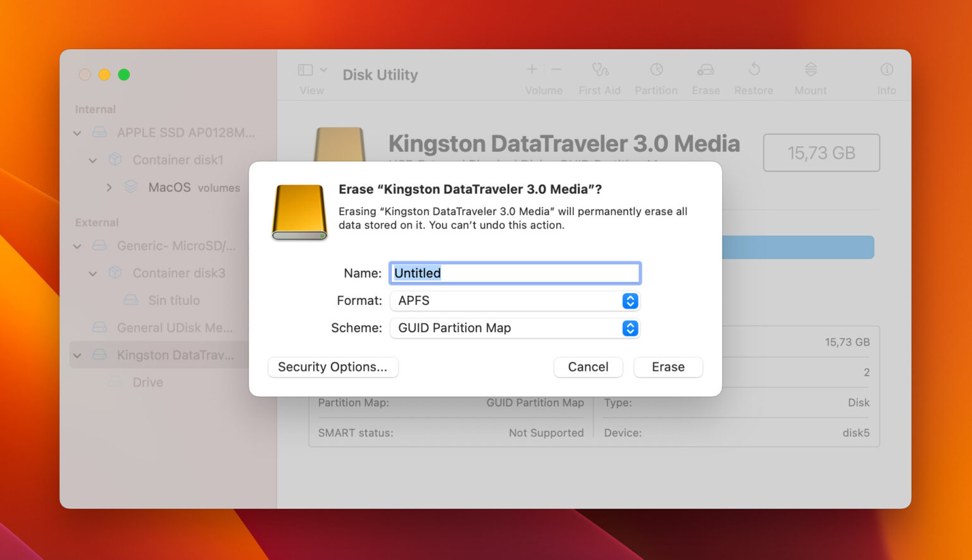Image resolution: width=972 pixels, height=560 pixels.
Task: Open Security Options in the dialog
Action: 333,367
